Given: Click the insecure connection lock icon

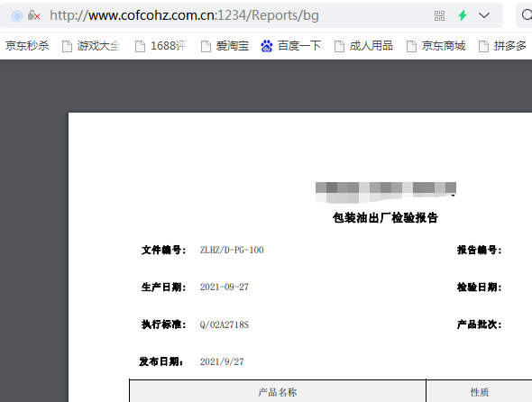Looking at the screenshot, I should pos(34,15).
